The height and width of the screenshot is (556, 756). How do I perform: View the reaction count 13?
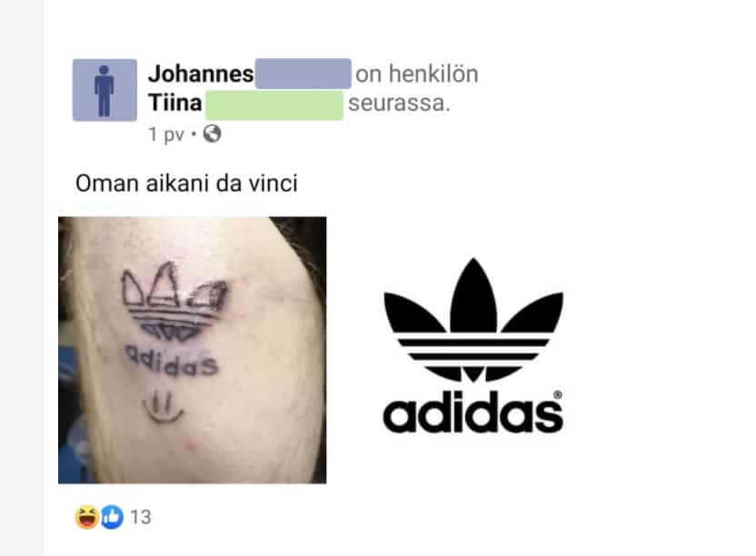(141, 517)
